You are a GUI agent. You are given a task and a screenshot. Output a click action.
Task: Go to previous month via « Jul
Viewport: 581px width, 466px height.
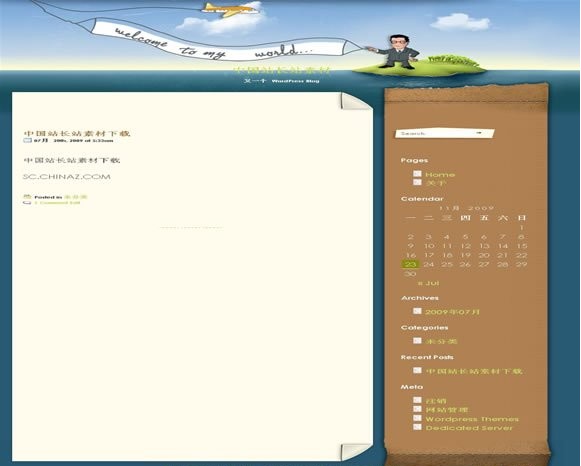[428, 283]
